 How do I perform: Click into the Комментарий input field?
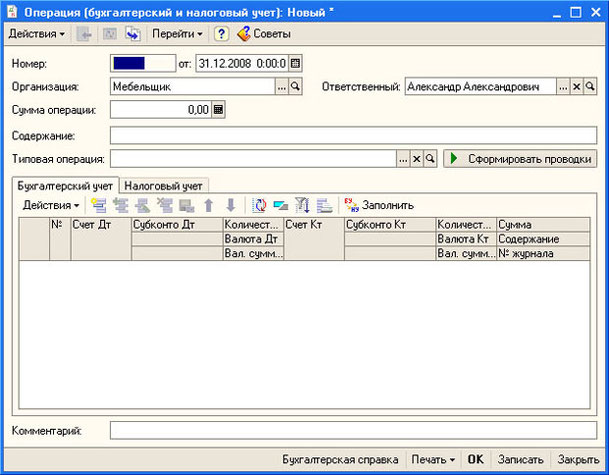click(x=352, y=430)
